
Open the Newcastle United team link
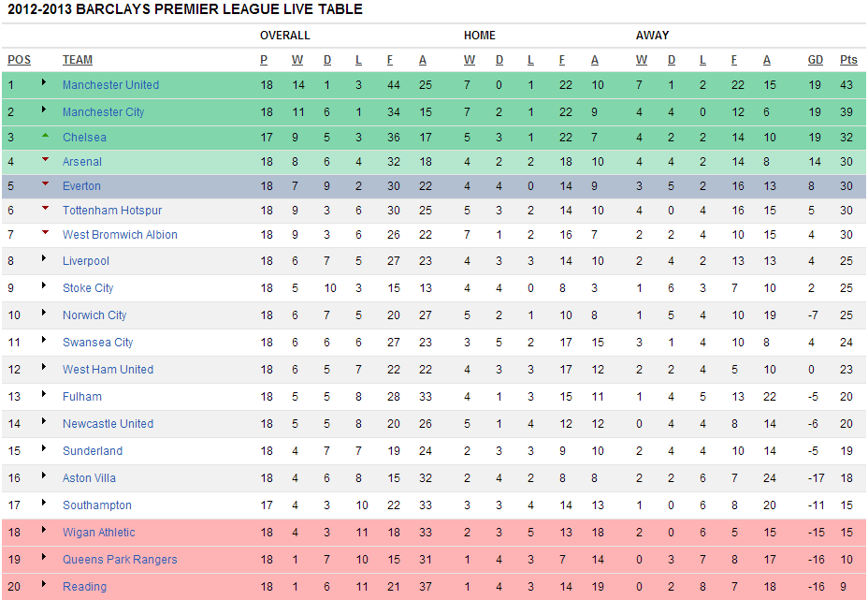[x=108, y=424]
